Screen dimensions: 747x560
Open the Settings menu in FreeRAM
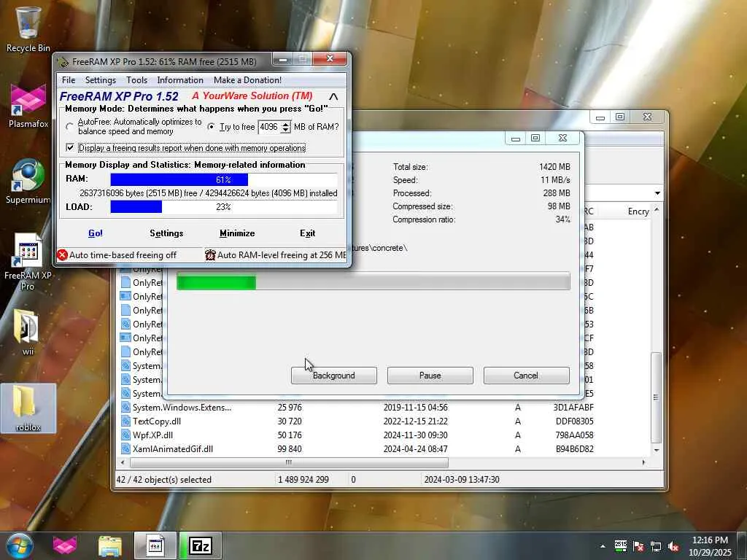[x=101, y=80]
